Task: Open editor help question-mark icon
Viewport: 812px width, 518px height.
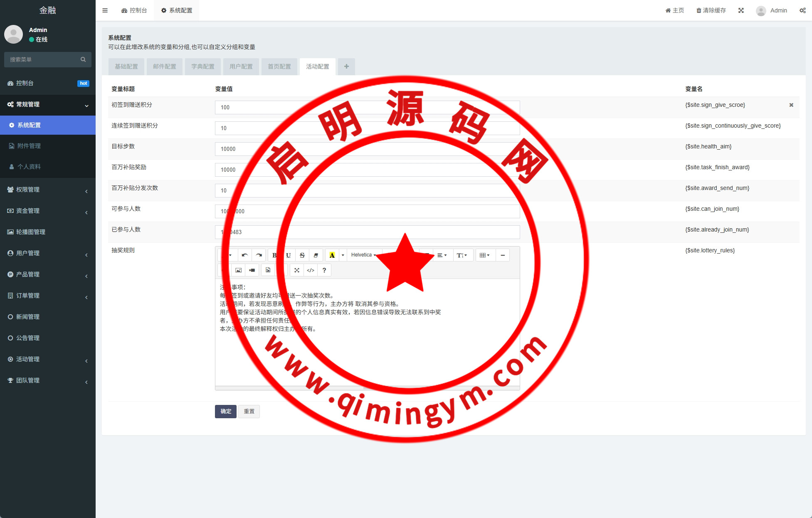Action: [x=324, y=270]
